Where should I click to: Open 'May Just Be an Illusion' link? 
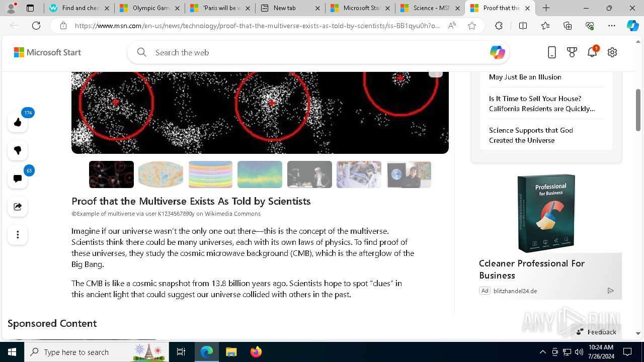click(x=525, y=77)
